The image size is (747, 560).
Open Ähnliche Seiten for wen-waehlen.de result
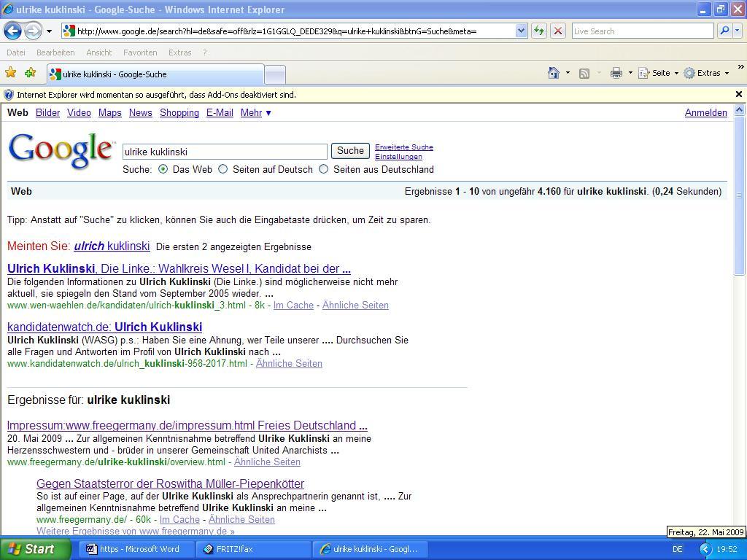click(x=355, y=306)
